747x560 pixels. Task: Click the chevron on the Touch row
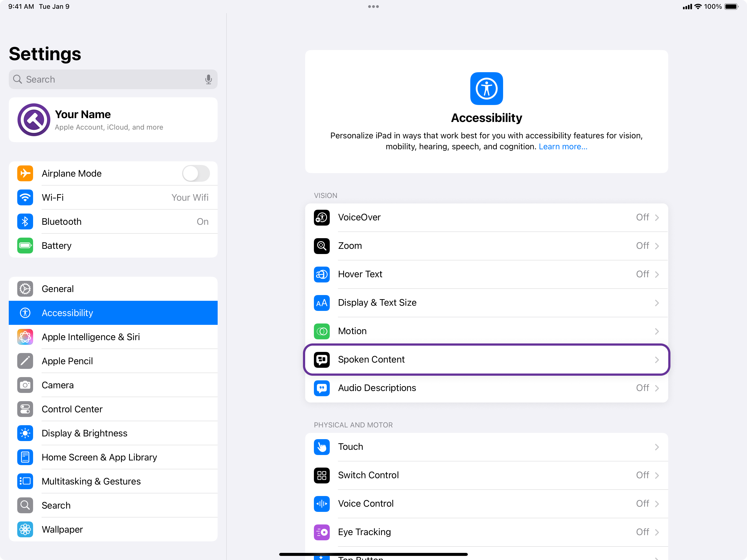[656, 447]
